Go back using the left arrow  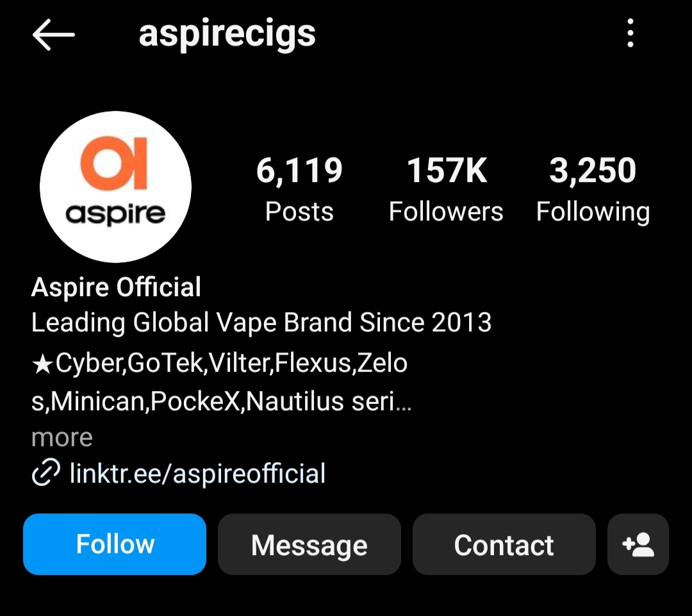(53, 35)
